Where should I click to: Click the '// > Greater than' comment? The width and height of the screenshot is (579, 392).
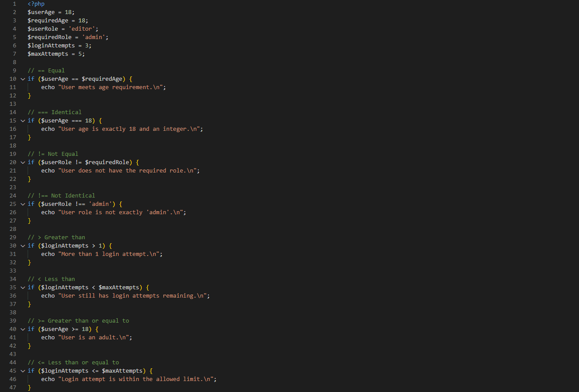point(56,237)
